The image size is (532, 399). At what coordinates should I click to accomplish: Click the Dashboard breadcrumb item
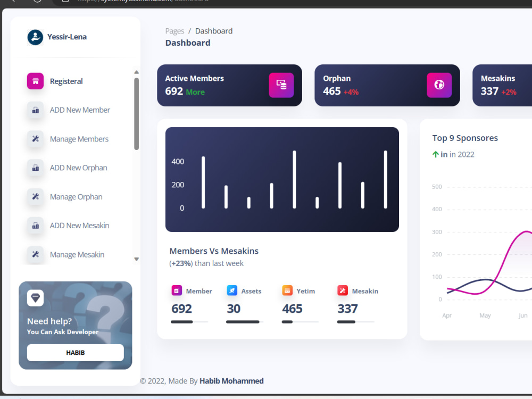[x=214, y=31]
